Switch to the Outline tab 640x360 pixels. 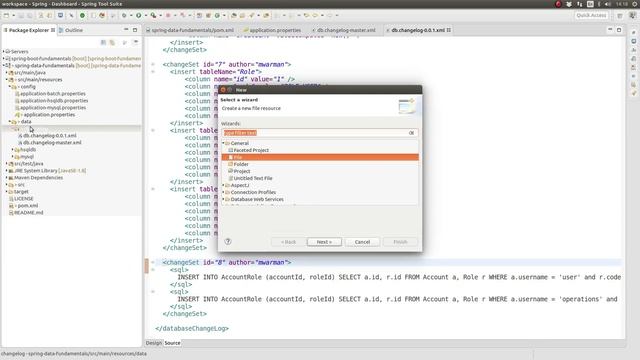pos(71,30)
